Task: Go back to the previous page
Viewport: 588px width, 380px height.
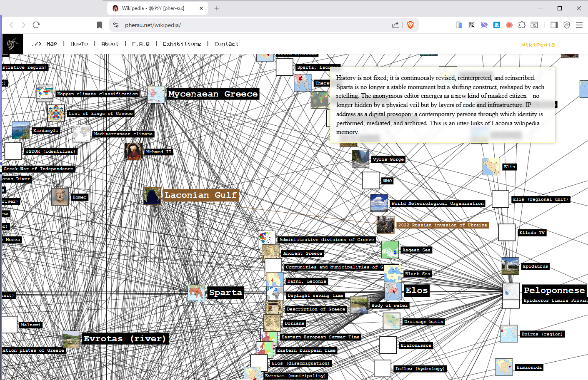Action: coord(12,25)
